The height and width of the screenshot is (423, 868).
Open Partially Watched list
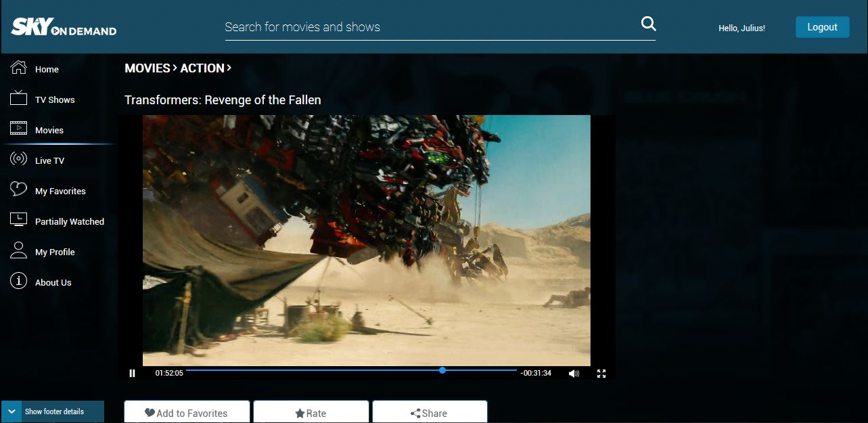[x=70, y=221]
